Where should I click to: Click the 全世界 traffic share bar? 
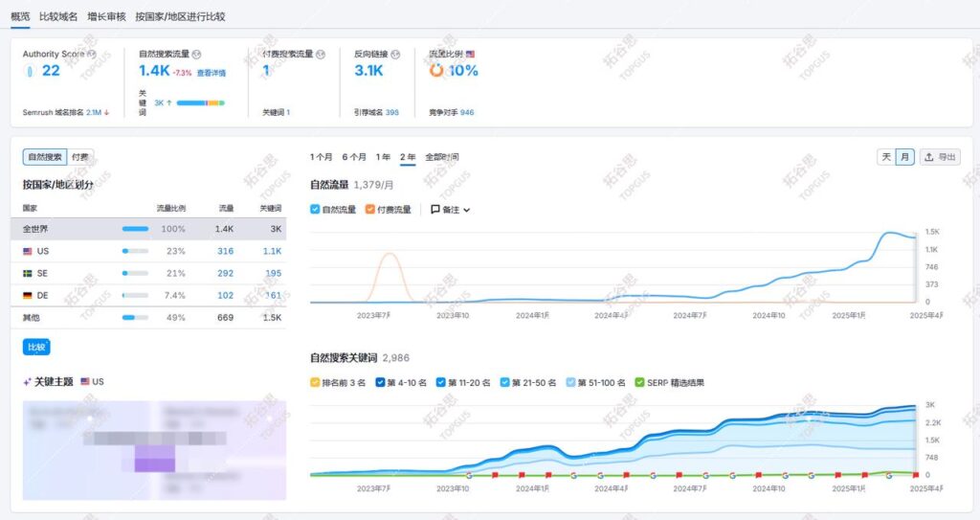tap(135, 229)
